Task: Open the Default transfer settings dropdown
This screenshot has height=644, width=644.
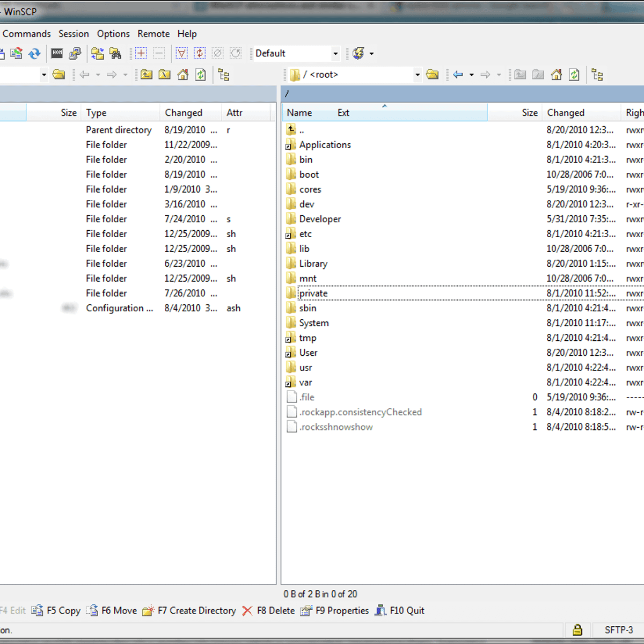Action: [335, 53]
